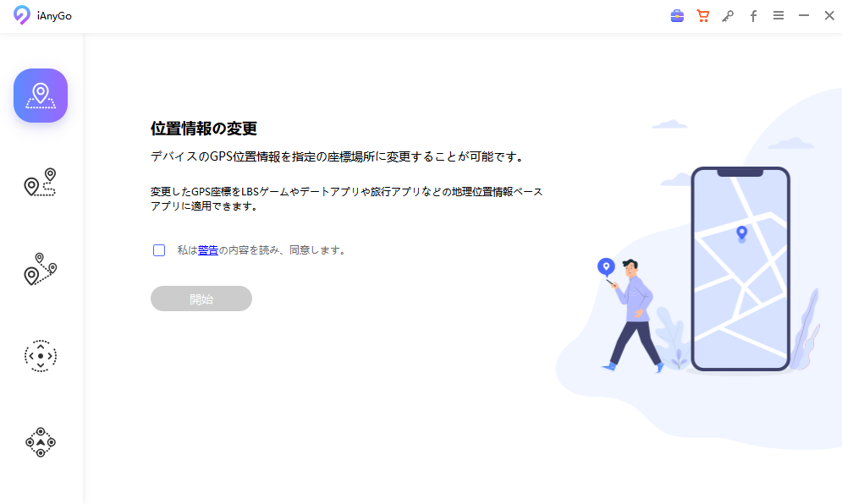Screen dimensions: 842x504
Task: Tick the warning agreement checkbox
Action: coord(159,250)
